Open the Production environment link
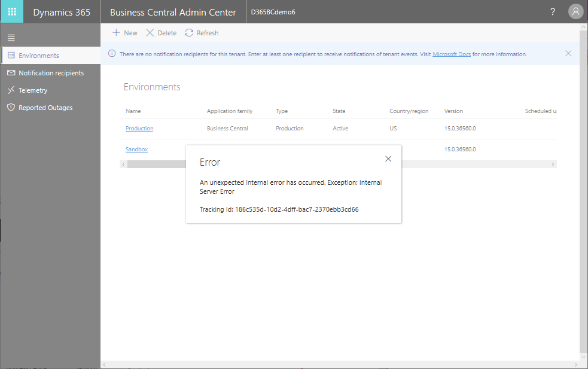 click(x=139, y=128)
